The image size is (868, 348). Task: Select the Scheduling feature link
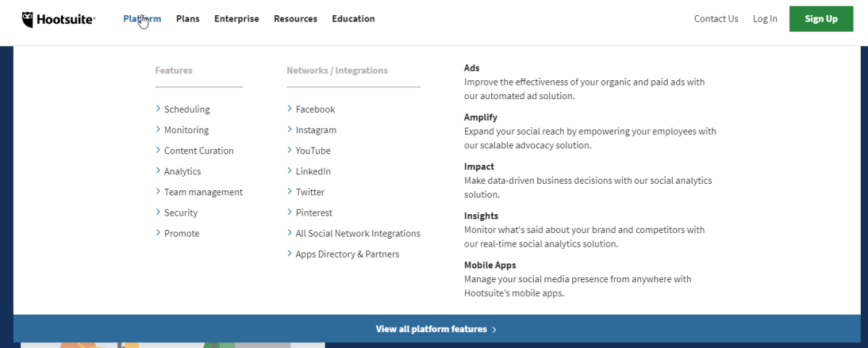pyautogui.click(x=187, y=109)
